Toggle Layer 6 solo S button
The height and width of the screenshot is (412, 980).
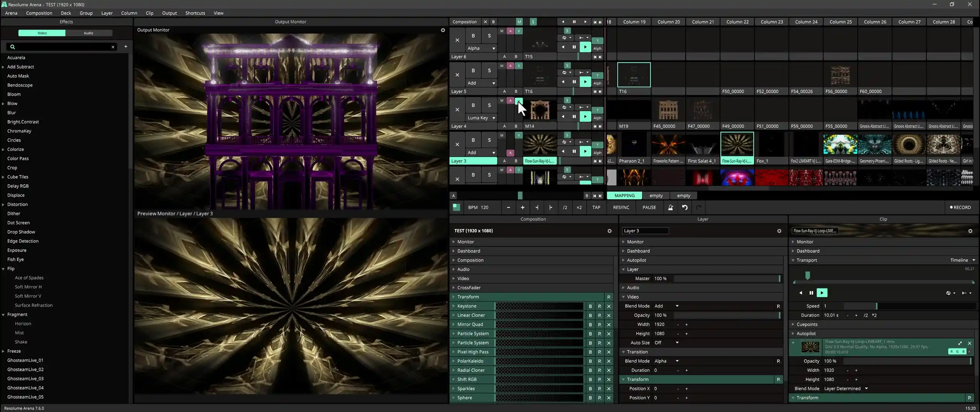489,36
